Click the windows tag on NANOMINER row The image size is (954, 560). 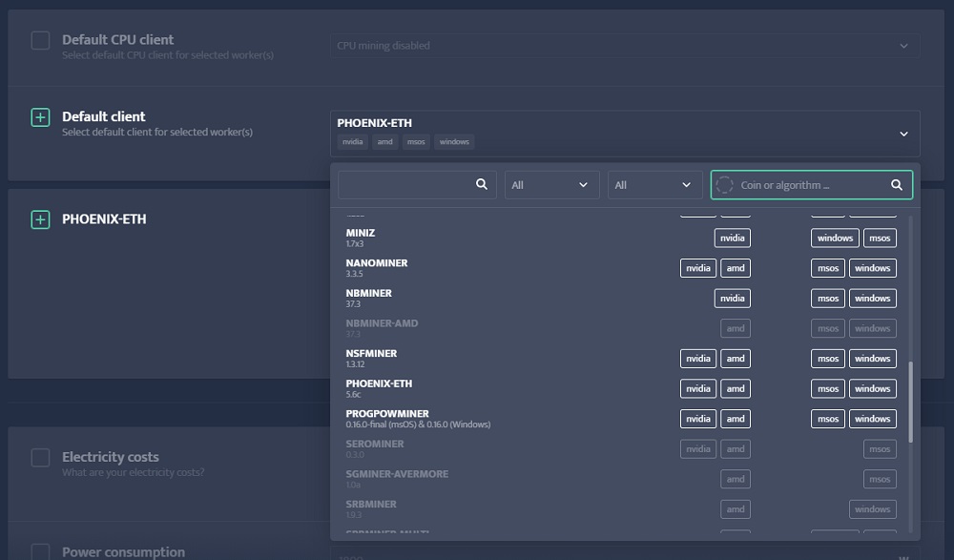pyautogui.click(x=873, y=268)
